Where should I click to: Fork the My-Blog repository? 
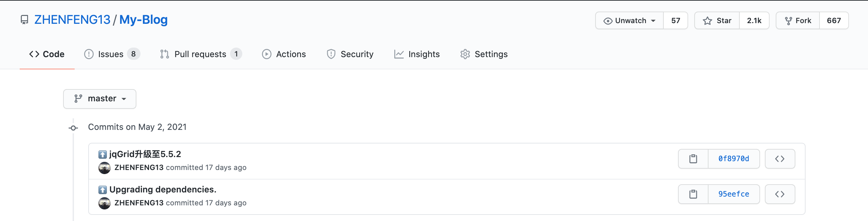(798, 21)
